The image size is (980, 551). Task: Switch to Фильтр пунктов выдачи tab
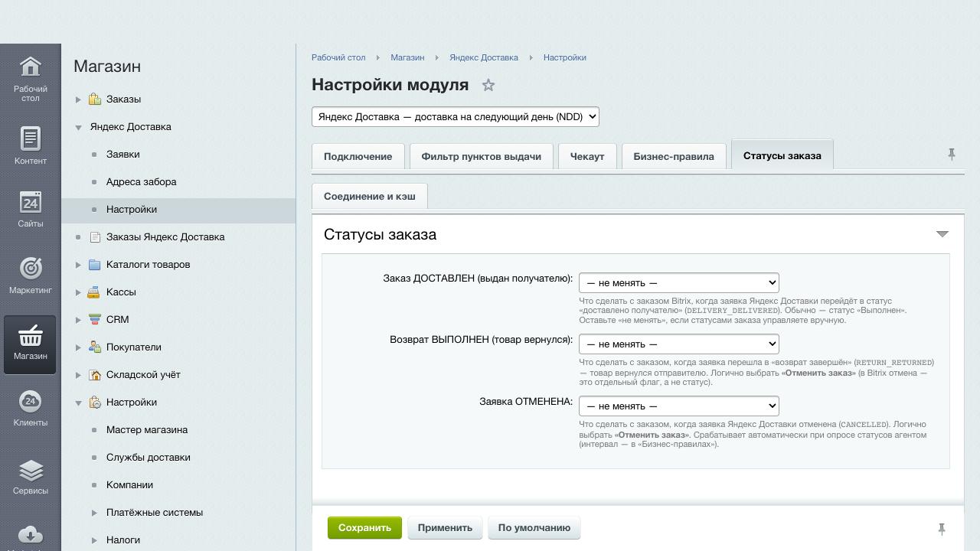point(482,156)
